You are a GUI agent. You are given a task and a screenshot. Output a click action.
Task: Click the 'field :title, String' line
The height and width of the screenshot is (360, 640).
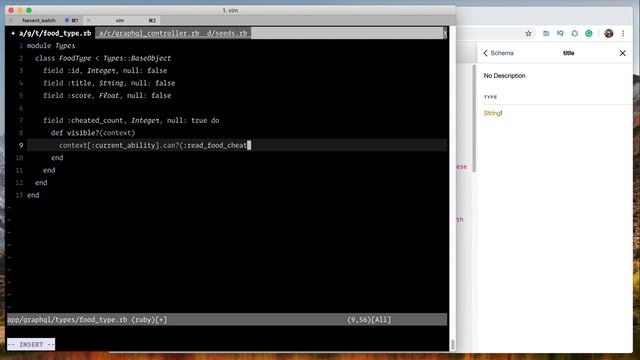click(x=109, y=83)
